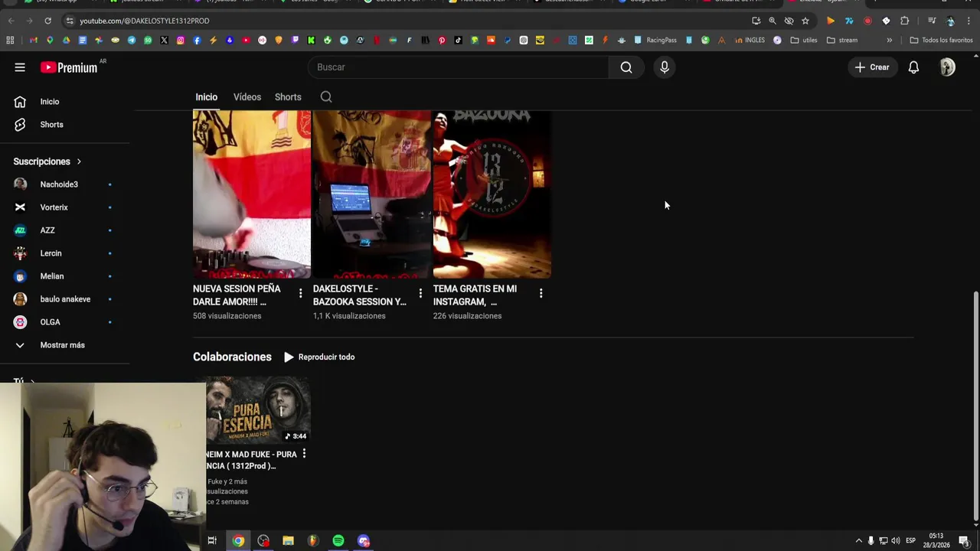This screenshot has height=551, width=980.
Task: Open the Facebook bookmark
Action: [x=197, y=40]
